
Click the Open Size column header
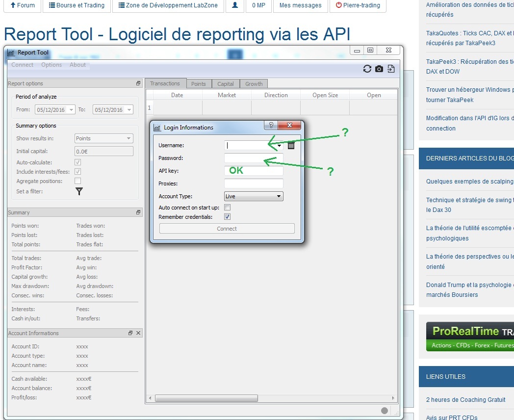325,95
